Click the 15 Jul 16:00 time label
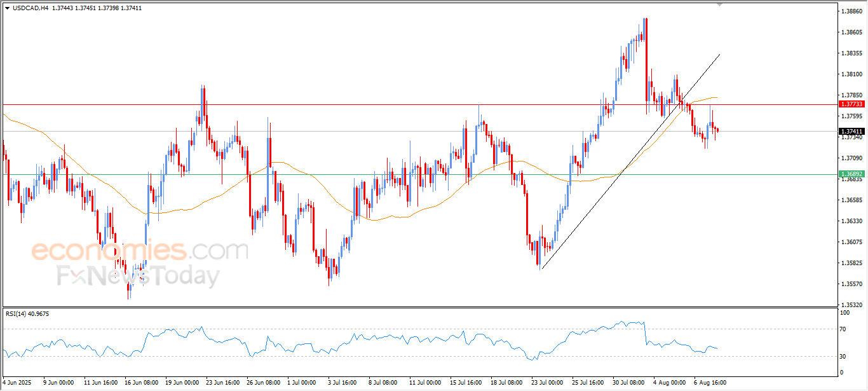Viewport: 868px width, 391px height. coord(466,383)
